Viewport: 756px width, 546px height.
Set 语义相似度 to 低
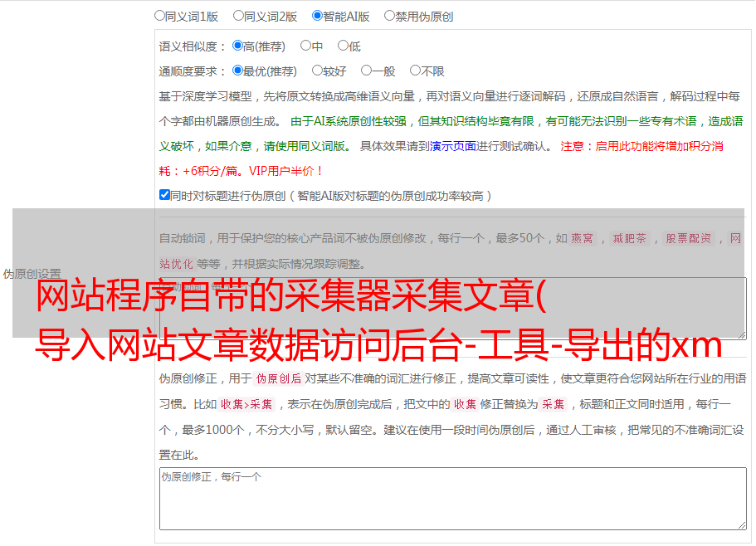(343, 46)
